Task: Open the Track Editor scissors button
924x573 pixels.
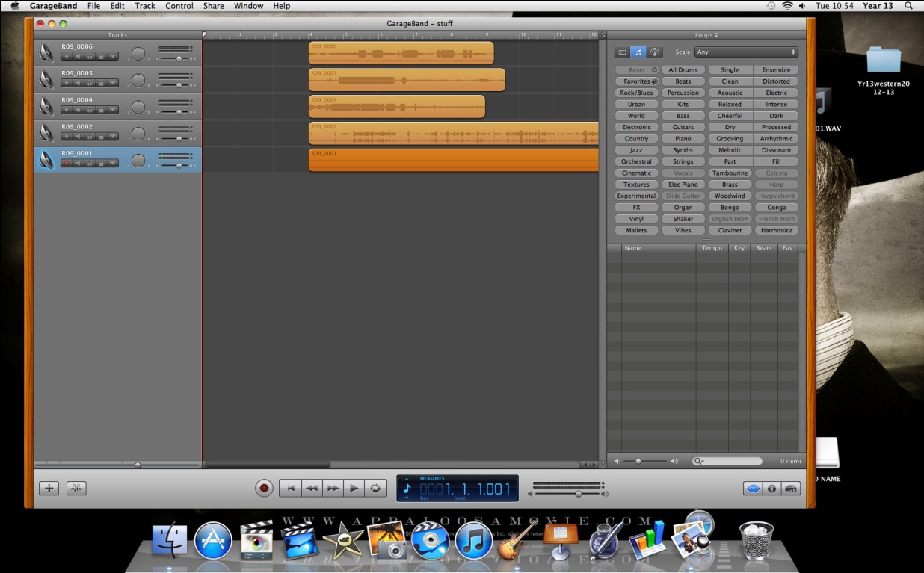Action: 76,489
